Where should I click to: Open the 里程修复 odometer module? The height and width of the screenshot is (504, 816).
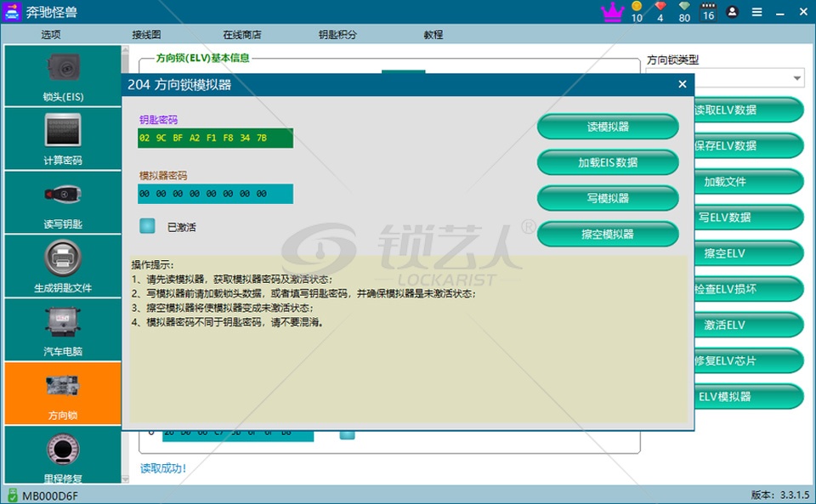click(63, 455)
